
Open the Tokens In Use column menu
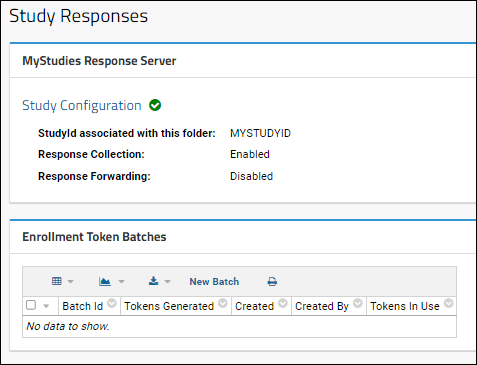[449, 303]
